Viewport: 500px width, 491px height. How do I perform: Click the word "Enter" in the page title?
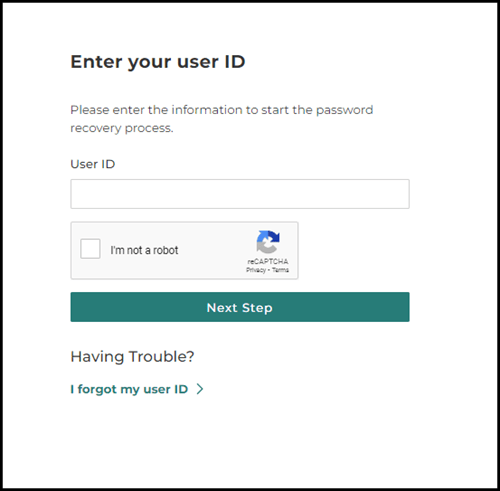coord(97,62)
